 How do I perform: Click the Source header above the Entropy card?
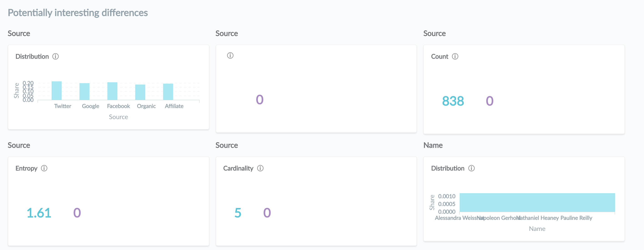tap(19, 145)
